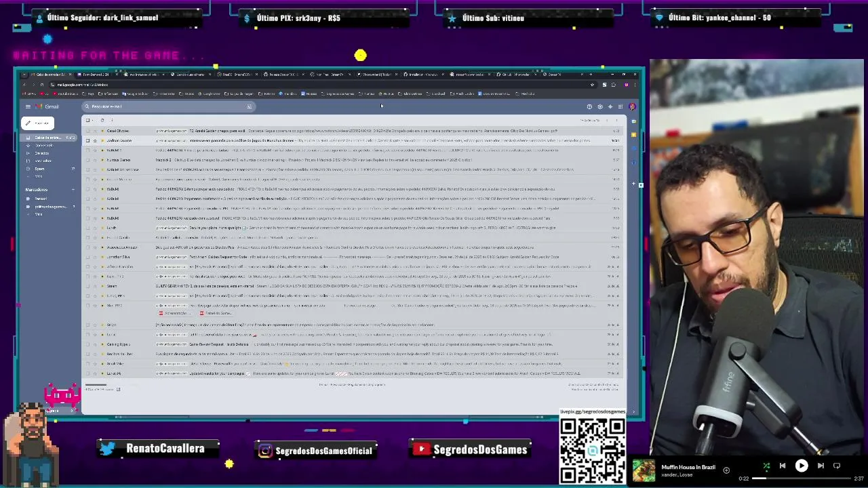
Task: Switch to the GitHub browser tab
Action: (x=517, y=75)
